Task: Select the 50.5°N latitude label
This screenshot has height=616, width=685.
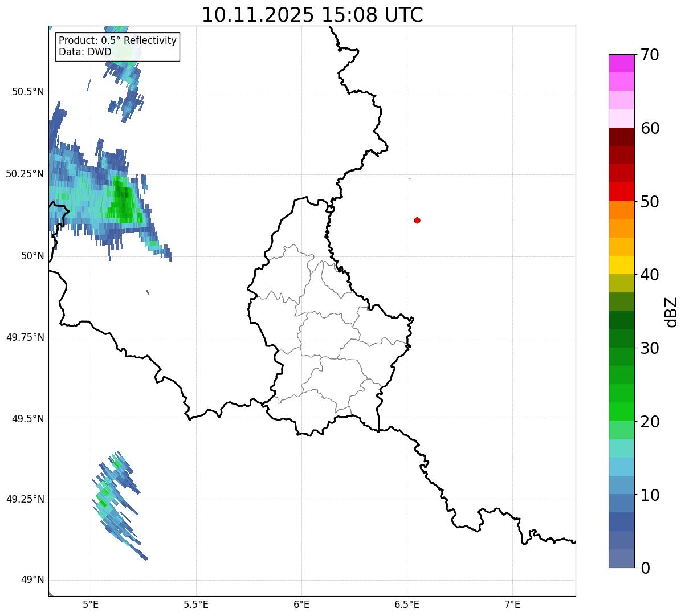Action: pyautogui.click(x=28, y=92)
